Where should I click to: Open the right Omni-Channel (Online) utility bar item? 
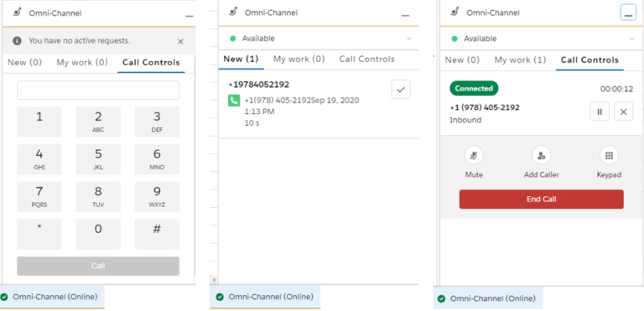(x=488, y=298)
